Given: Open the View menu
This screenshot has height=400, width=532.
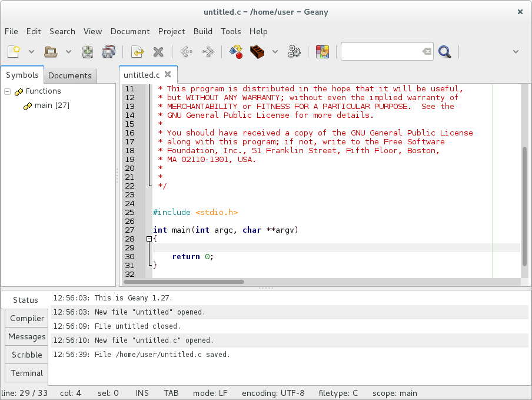Looking at the screenshot, I should coord(92,31).
